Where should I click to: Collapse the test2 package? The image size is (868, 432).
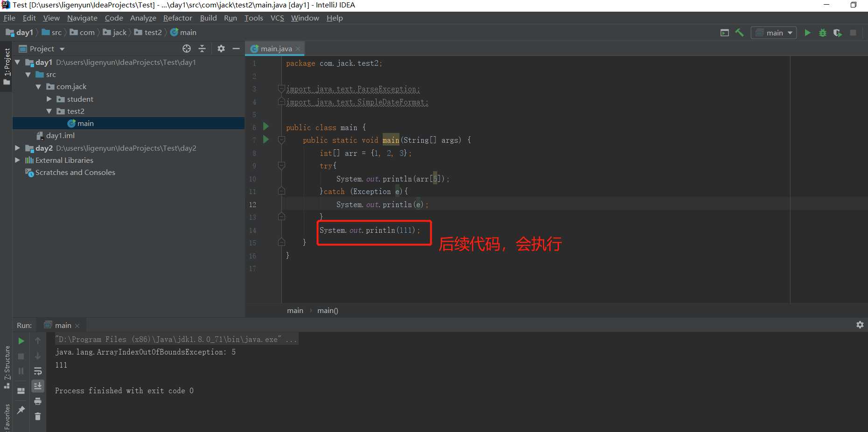49,111
